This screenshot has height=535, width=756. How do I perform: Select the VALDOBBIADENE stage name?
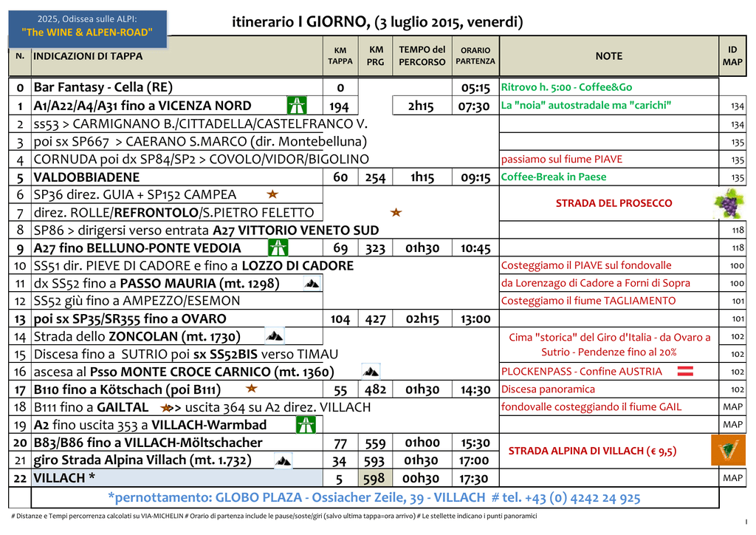86,177
